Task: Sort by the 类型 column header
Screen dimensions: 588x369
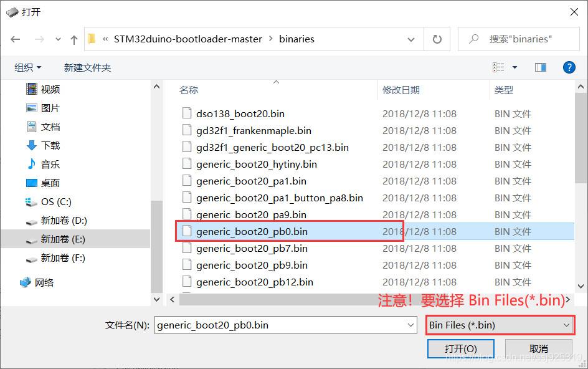Action: click(504, 90)
